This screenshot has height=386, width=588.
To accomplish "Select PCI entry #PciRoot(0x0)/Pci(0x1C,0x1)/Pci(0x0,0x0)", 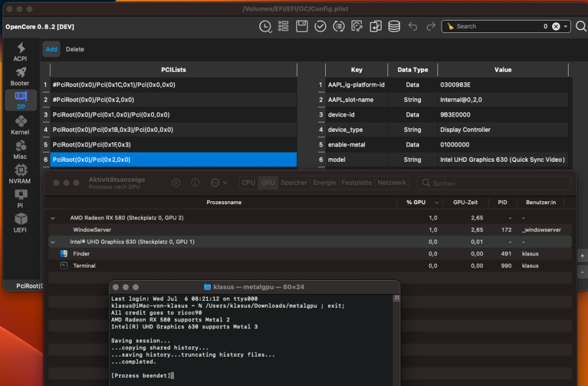I will [173, 85].
